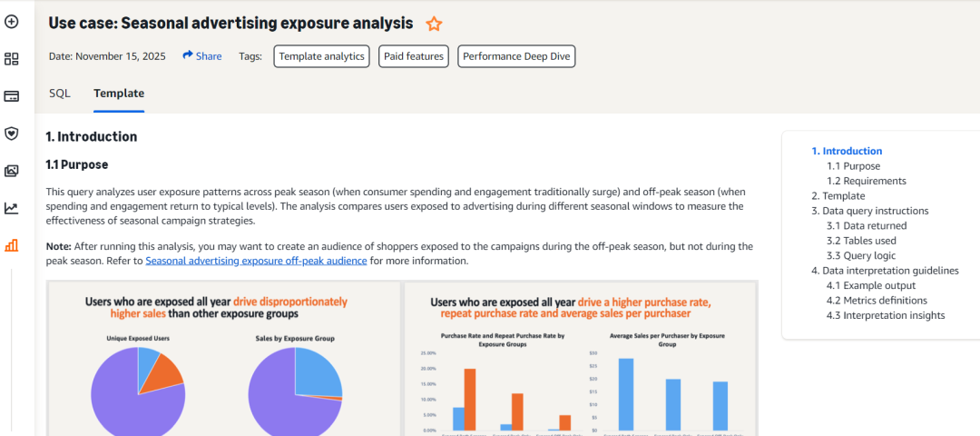Favorite this use case with the star
This screenshot has height=436, width=980.
[435, 24]
